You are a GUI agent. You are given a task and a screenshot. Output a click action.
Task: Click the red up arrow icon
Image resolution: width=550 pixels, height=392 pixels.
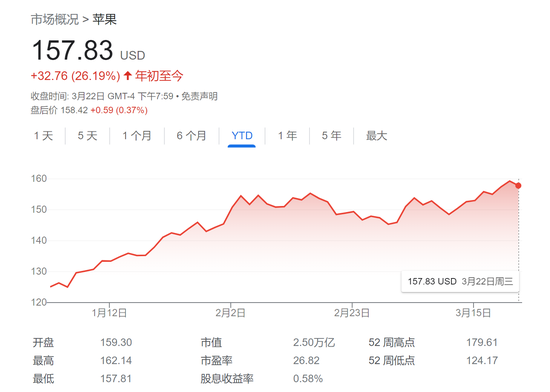point(128,75)
